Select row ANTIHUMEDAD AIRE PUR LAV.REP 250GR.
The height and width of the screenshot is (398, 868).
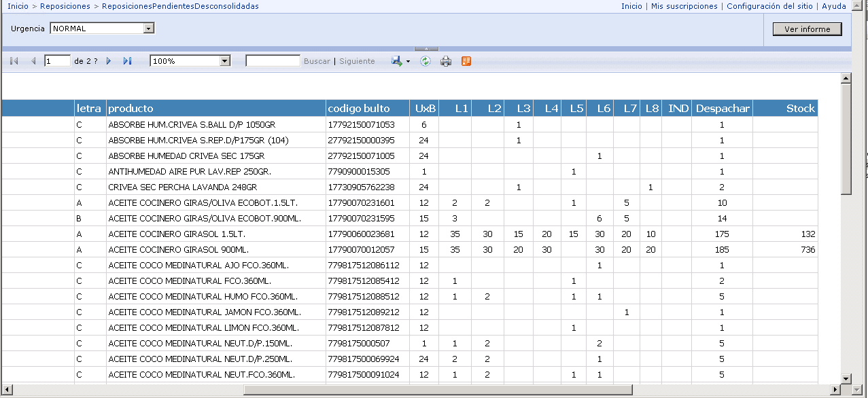[409, 172]
